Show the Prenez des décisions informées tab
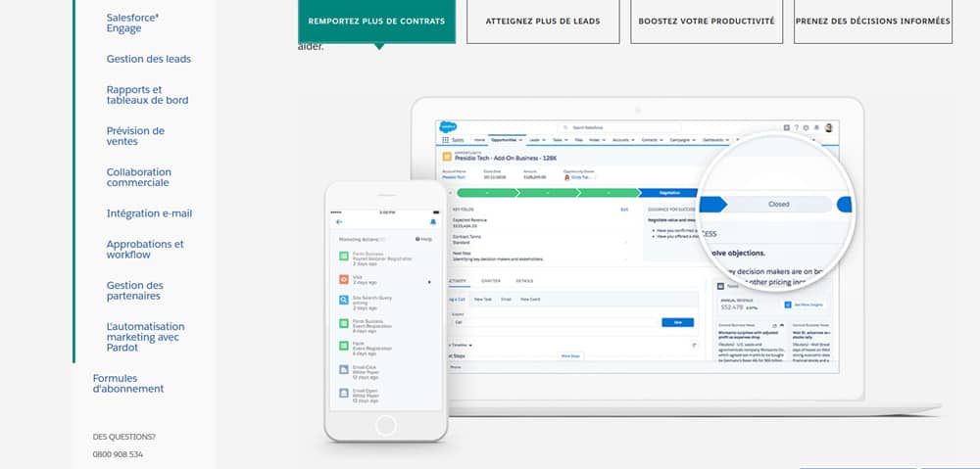The width and height of the screenshot is (980, 469). (x=872, y=22)
